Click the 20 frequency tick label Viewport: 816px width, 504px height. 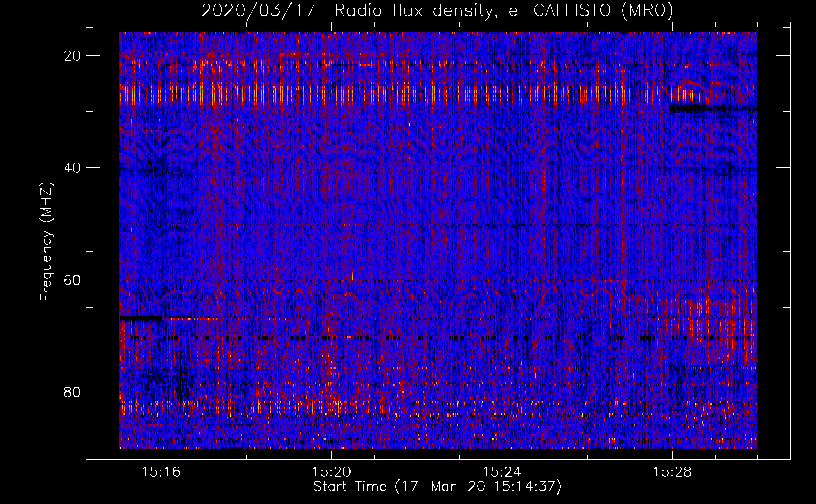[x=73, y=55]
